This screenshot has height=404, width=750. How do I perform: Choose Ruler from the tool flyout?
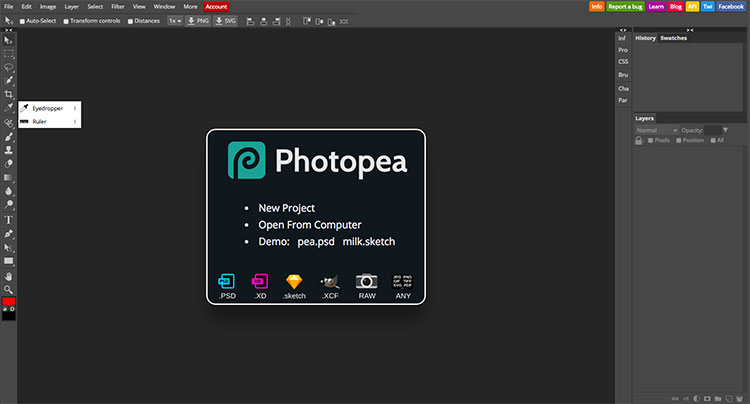(x=49, y=121)
